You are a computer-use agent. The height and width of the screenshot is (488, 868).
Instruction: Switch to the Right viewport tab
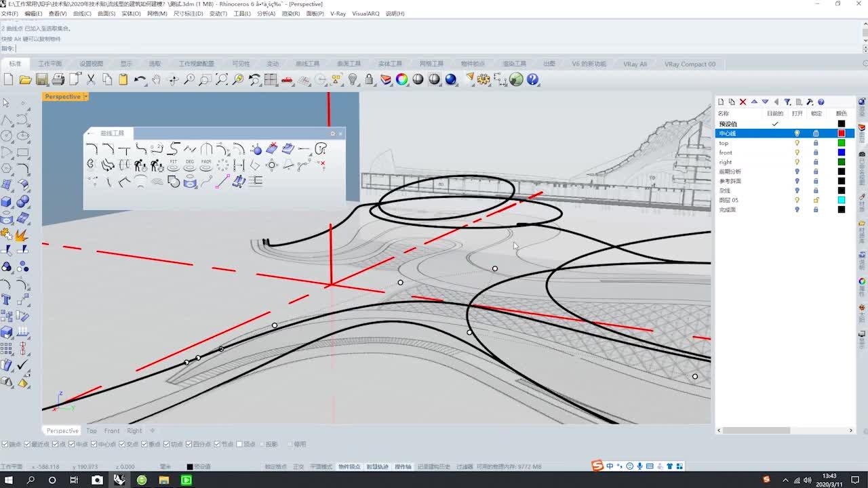[134, 431]
